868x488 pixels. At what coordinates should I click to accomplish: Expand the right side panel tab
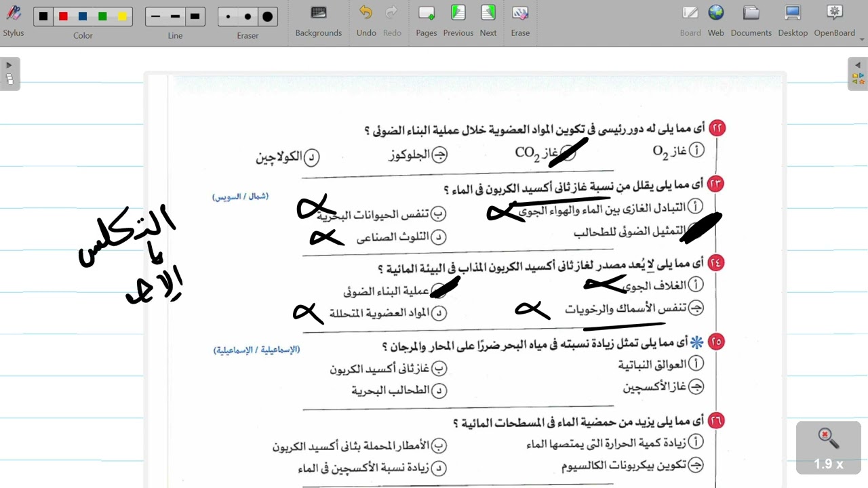point(858,73)
